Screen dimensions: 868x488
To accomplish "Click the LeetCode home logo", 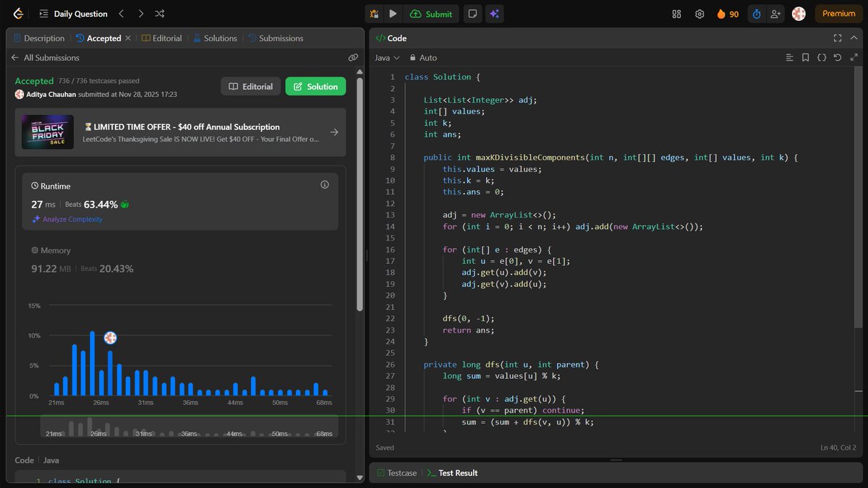I will tap(16, 13).
